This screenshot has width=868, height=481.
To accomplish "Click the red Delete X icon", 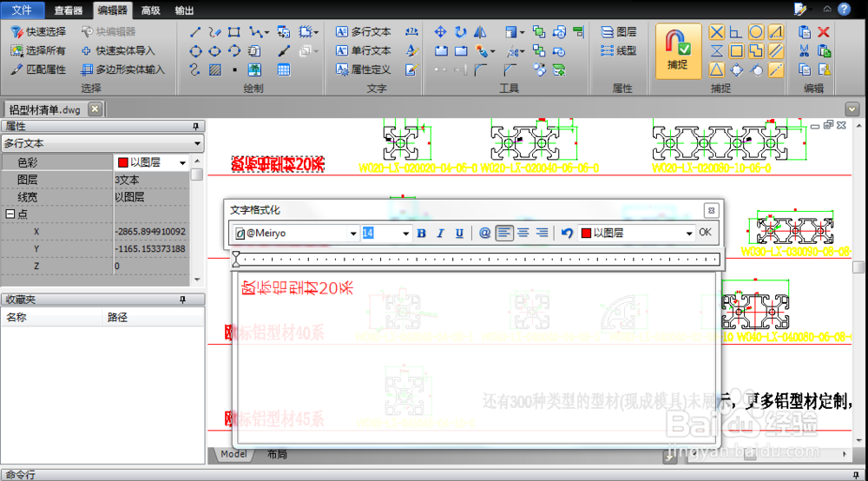I will [824, 32].
